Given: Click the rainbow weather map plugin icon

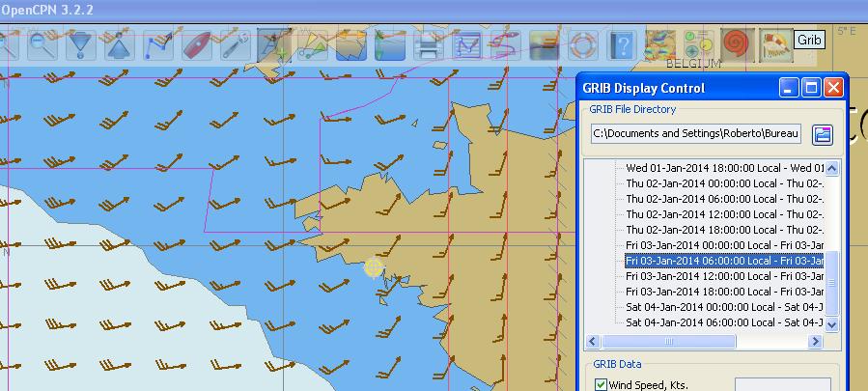Looking at the screenshot, I should [659, 44].
